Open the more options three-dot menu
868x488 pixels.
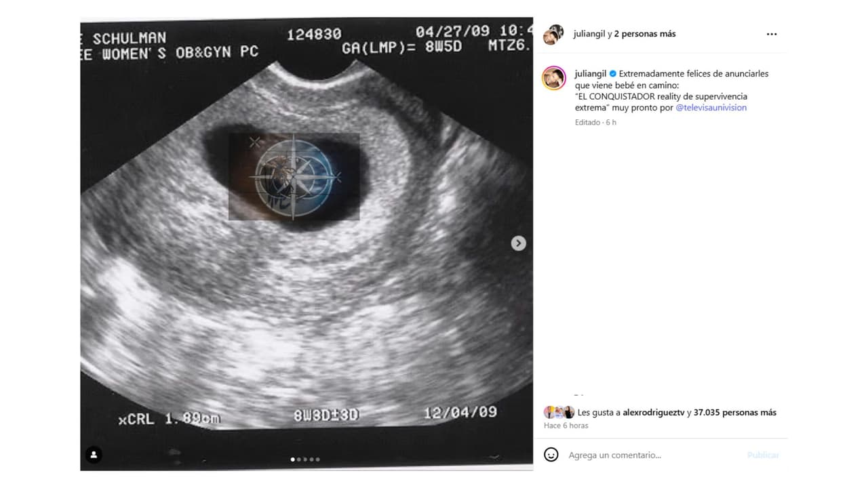[772, 34]
